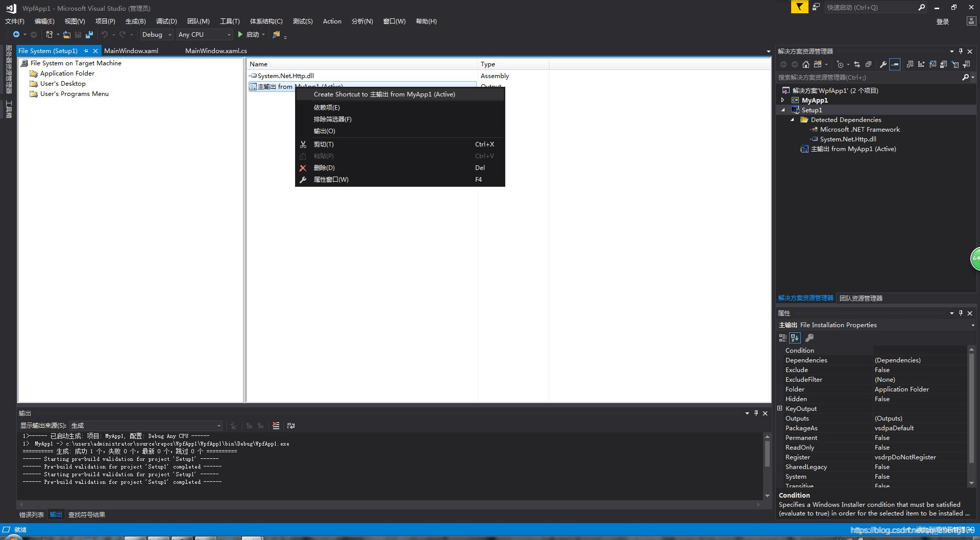Switch to the 错误列表 Error List tab

click(x=32, y=515)
